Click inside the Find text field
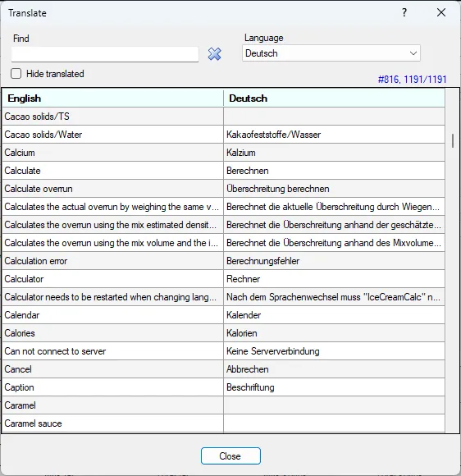Viewport: 461px width, 476px height. tap(105, 54)
